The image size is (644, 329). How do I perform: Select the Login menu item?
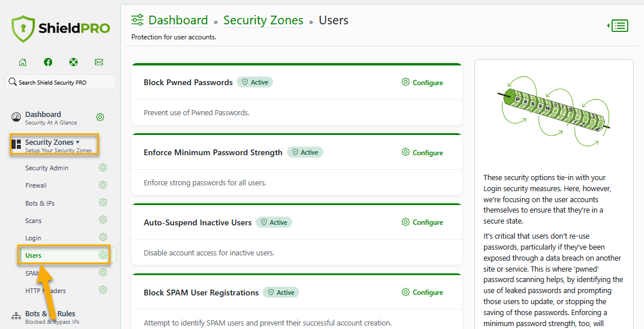pos(33,238)
